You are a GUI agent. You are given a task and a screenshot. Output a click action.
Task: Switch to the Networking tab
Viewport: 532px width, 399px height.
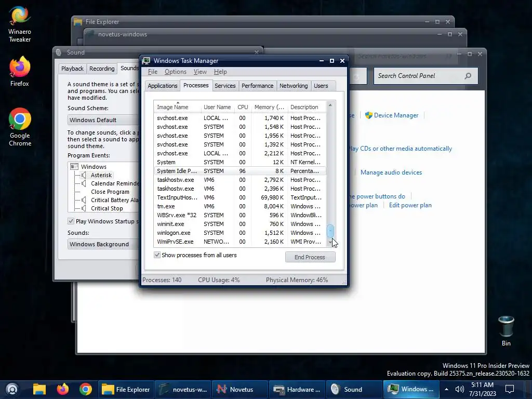294,86
